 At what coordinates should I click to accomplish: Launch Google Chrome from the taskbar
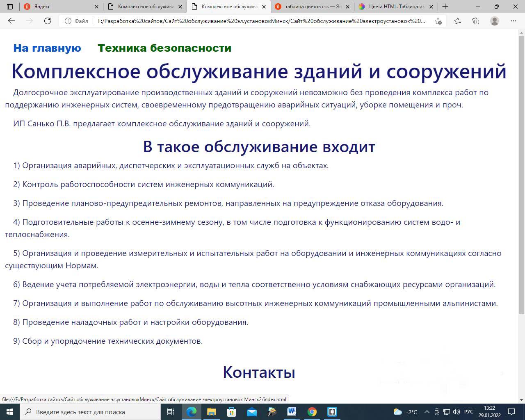point(312,411)
